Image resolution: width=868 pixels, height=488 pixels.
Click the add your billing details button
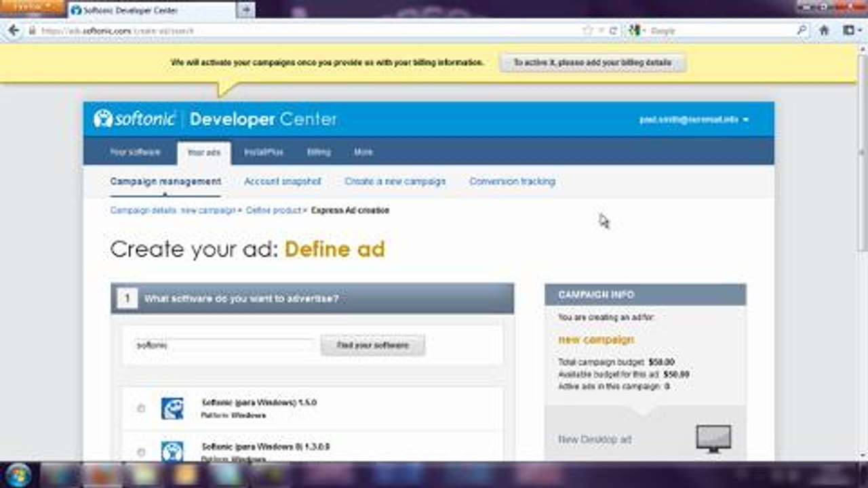[592, 62]
